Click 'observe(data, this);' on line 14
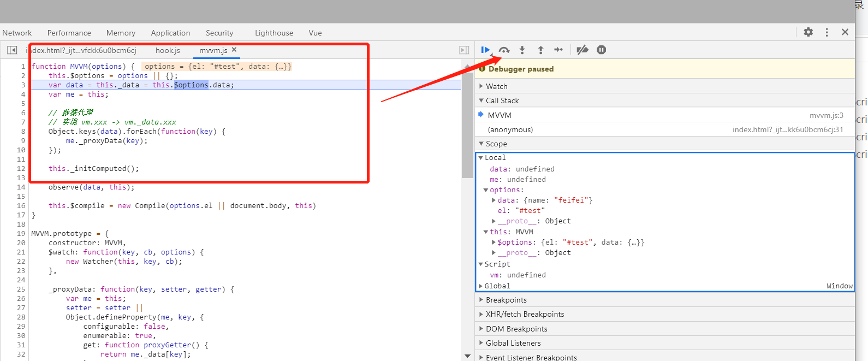Screen dimensions: 868x361 pyautogui.click(x=91, y=187)
